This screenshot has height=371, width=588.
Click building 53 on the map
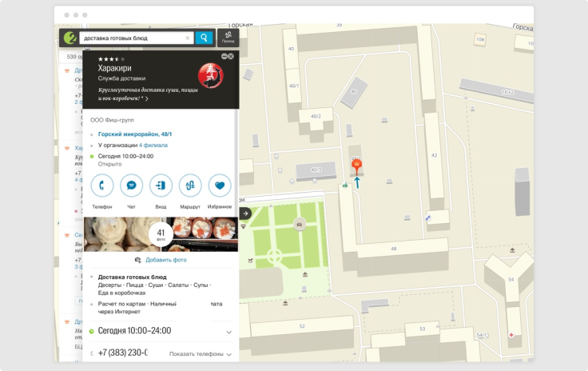[423, 329]
